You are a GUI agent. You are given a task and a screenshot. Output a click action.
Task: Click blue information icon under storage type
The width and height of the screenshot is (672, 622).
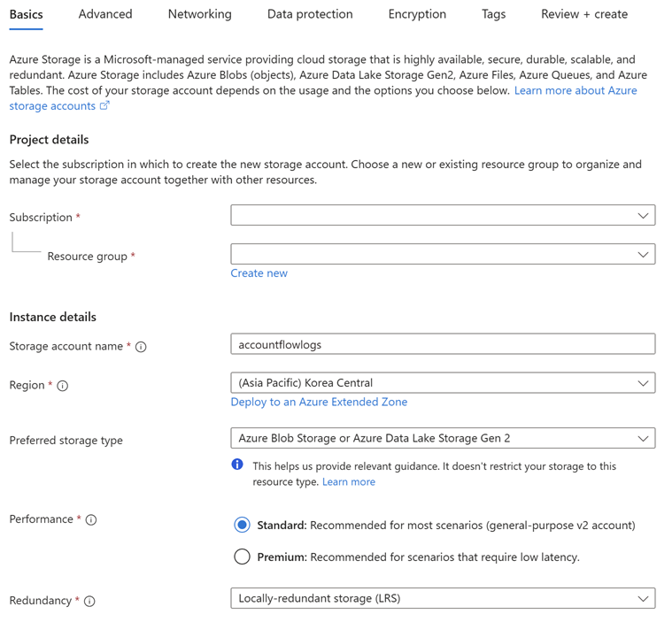pyautogui.click(x=237, y=465)
